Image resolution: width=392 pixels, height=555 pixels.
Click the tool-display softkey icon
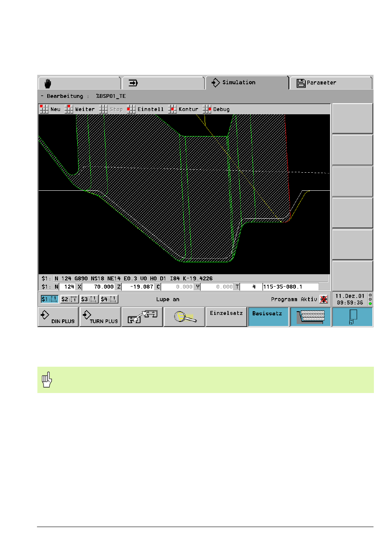click(x=353, y=317)
